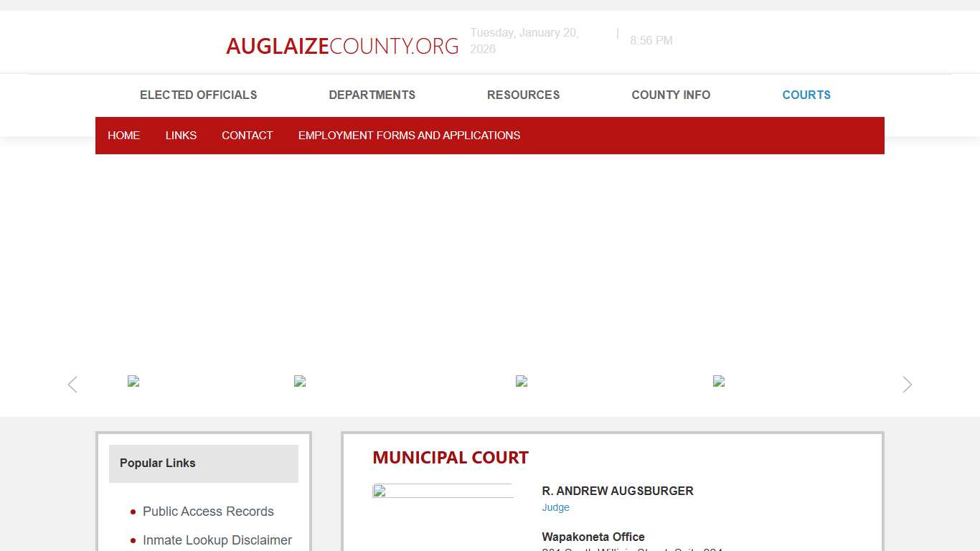This screenshot has width=980, height=551.
Task: Click the left carousel navigation arrow
Action: [x=72, y=385]
